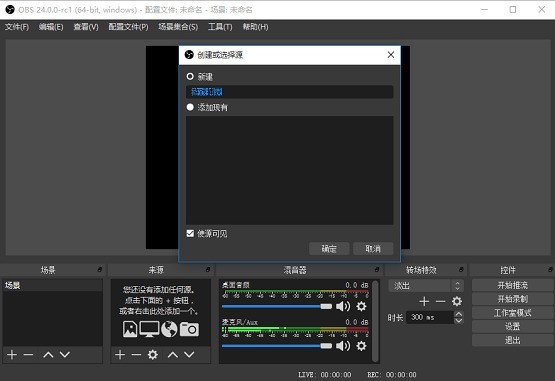Click the display capture monitor icon
This screenshot has height=381, width=555.
point(149,329)
